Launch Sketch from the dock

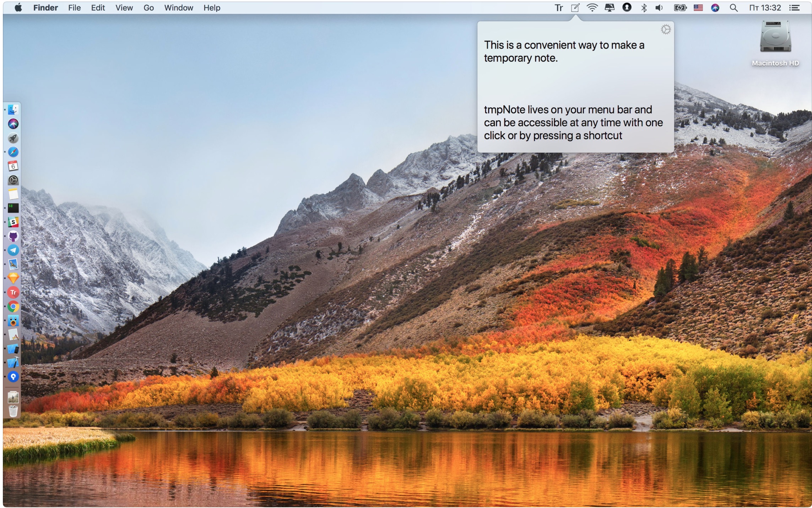13,278
